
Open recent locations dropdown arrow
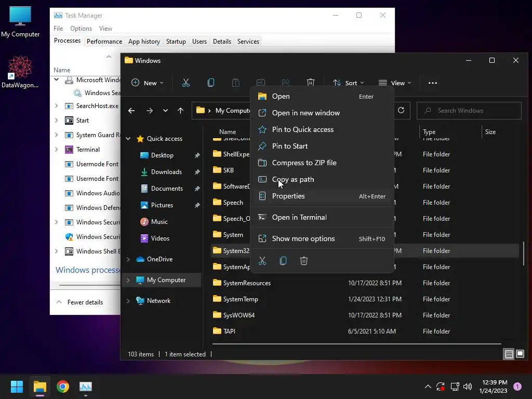(165, 111)
